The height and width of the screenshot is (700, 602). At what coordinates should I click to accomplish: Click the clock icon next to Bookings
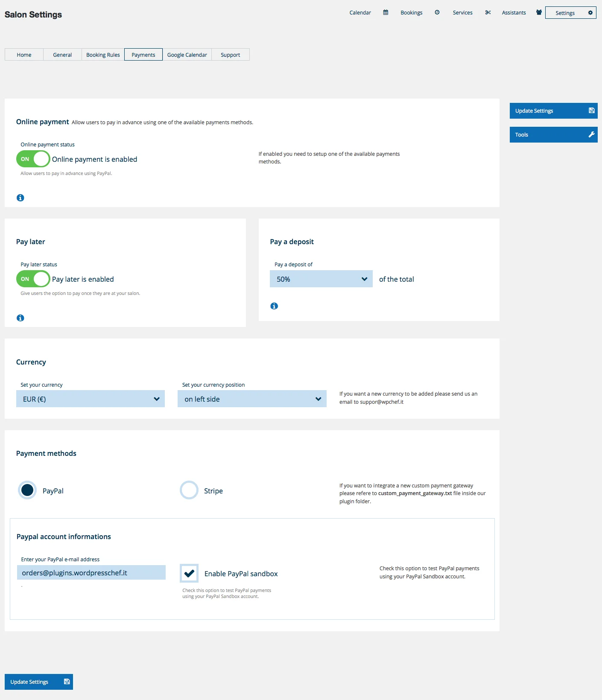pyautogui.click(x=437, y=12)
